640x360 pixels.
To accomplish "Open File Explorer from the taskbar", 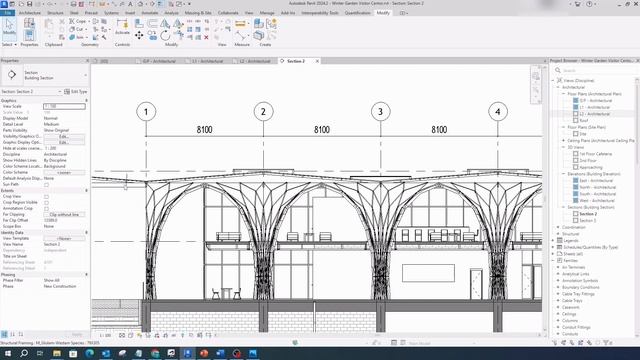I will pyautogui.click(x=57, y=353).
